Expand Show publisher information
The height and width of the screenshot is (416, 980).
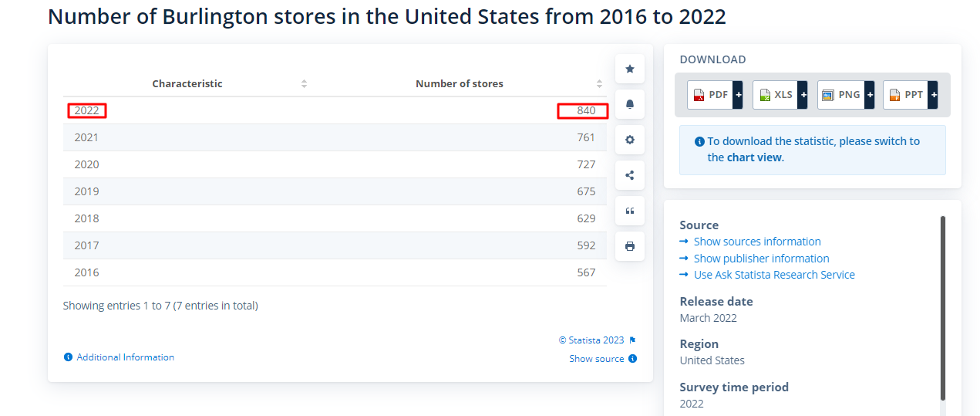[x=761, y=259]
